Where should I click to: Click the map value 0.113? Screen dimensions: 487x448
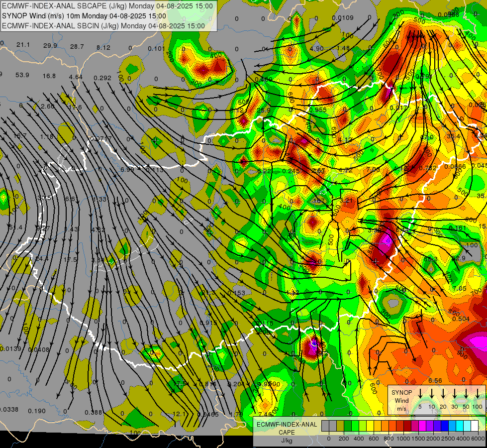click(x=154, y=170)
